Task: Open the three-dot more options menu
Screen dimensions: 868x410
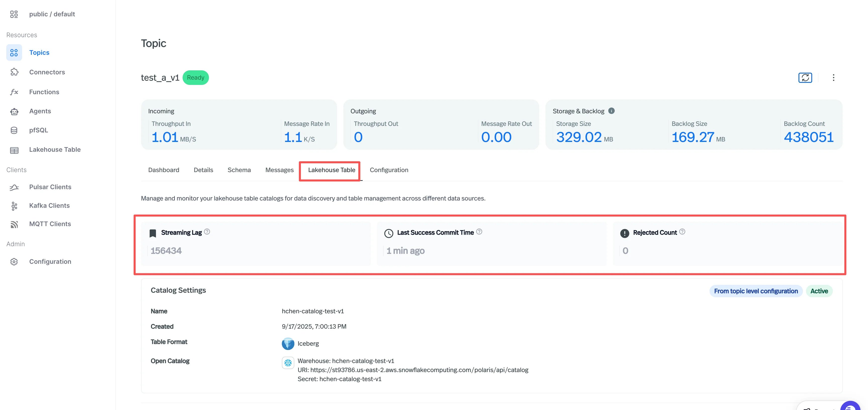Action: pos(833,78)
